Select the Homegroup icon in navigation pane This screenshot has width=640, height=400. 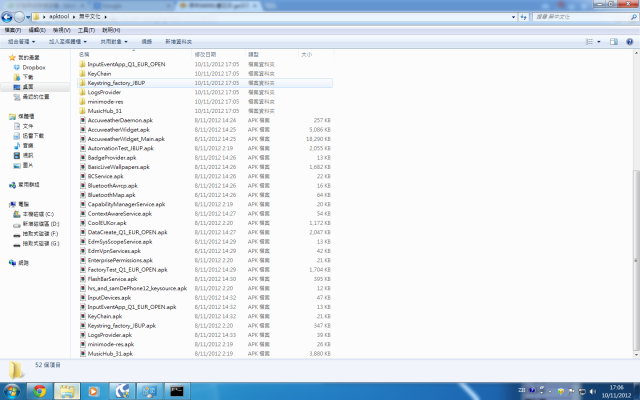[x=12, y=185]
